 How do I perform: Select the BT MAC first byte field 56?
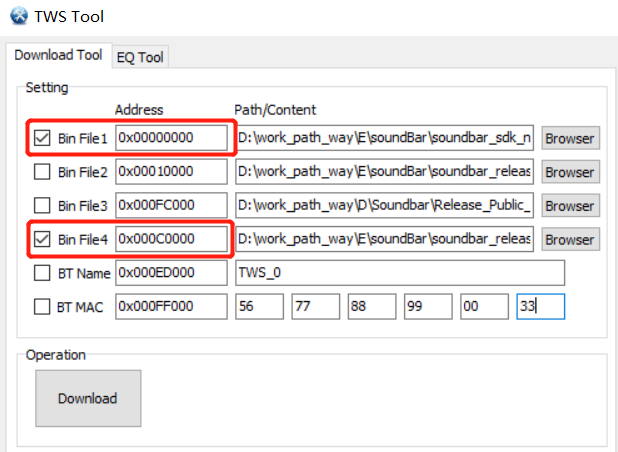(x=260, y=307)
